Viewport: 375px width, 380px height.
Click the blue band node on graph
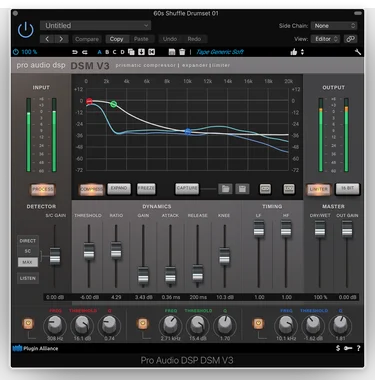pyautogui.click(x=188, y=132)
